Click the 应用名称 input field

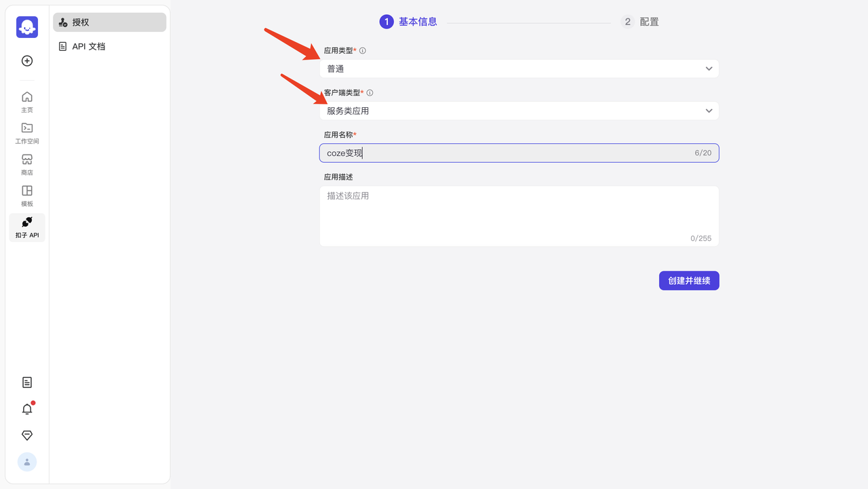point(519,153)
